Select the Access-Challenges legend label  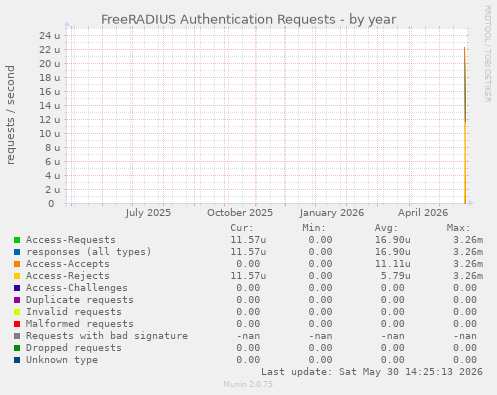pos(77,288)
